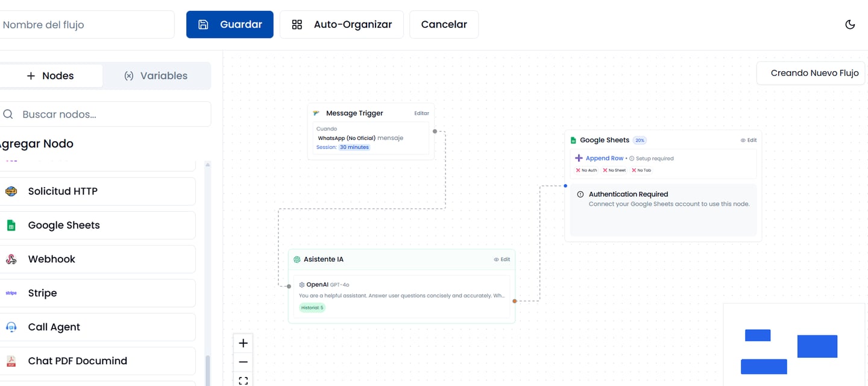This screenshot has width=868, height=386.
Task: Add the Solicitud HTTP node icon
Action: [11, 191]
